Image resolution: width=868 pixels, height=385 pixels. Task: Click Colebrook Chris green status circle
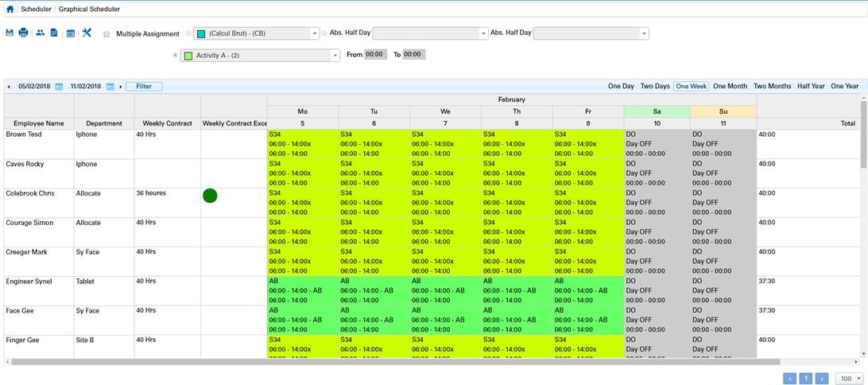pyautogui.click(x=210, y=196)
